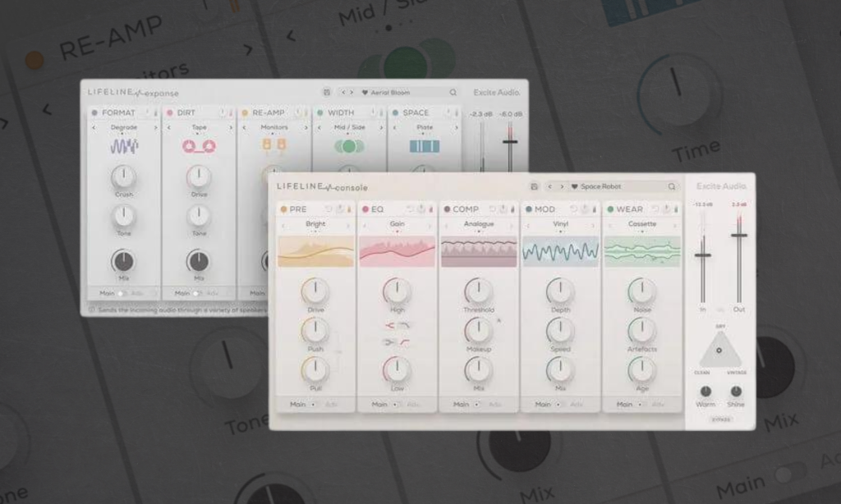The image size is (841, 504).
Task: Click the save preset icon in Lifeline Expanse
Action: click(327, 93)
